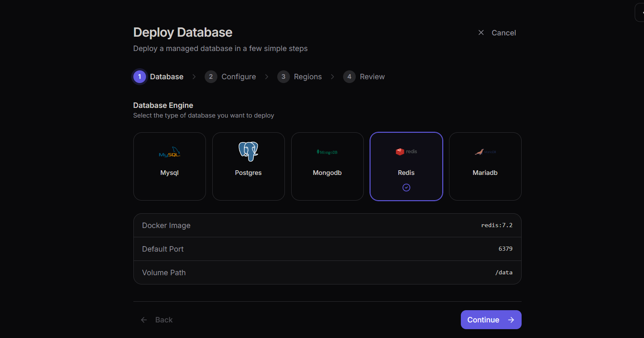Click the Postgres elephant logo

pos(248,151)
